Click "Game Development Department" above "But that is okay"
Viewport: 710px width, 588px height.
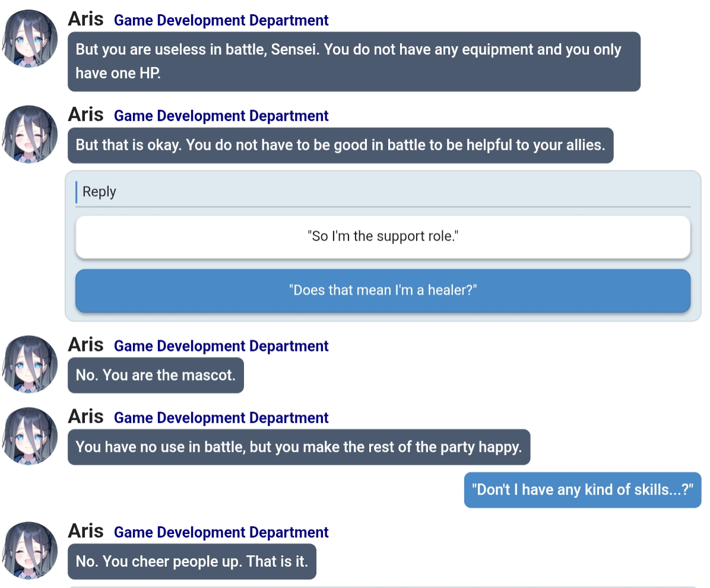221,116
